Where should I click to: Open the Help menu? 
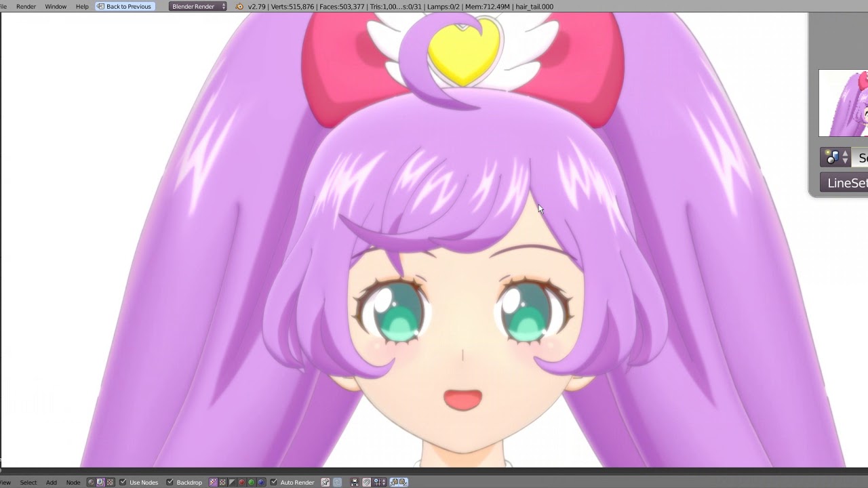click(82, 7)
